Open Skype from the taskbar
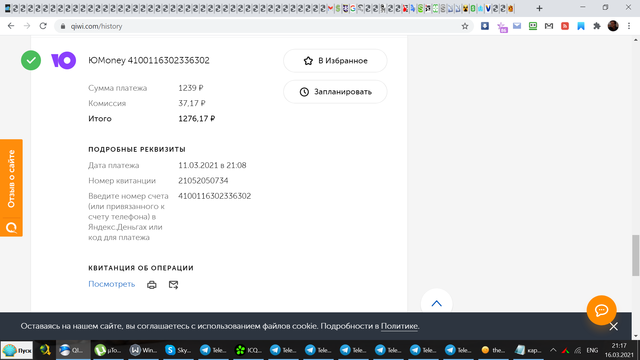640x360 pixels. [178, 350]
